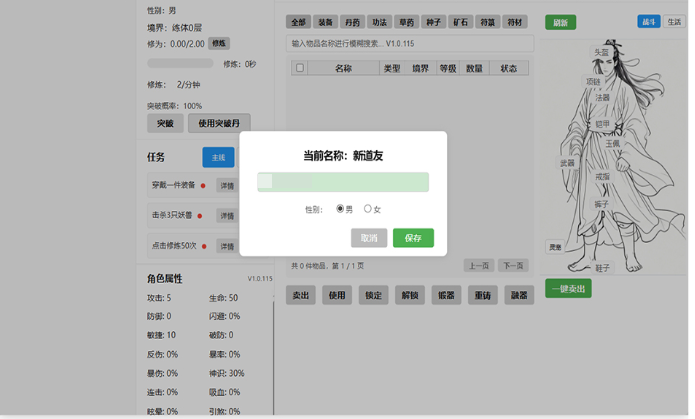This screenshot has height=419, width=695.
Task: Go to 上一页 previous page
Action: click(479, 266)
